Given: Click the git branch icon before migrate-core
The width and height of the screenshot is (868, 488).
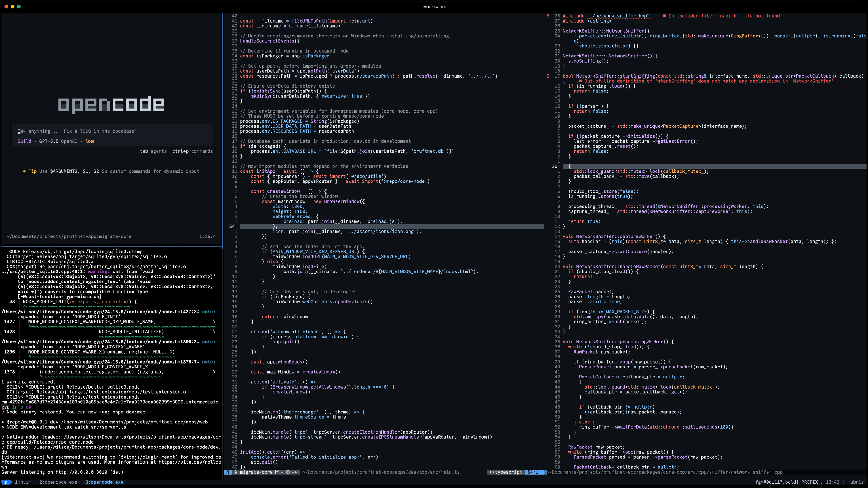Looking at the screenshot, I should point(236,472).
